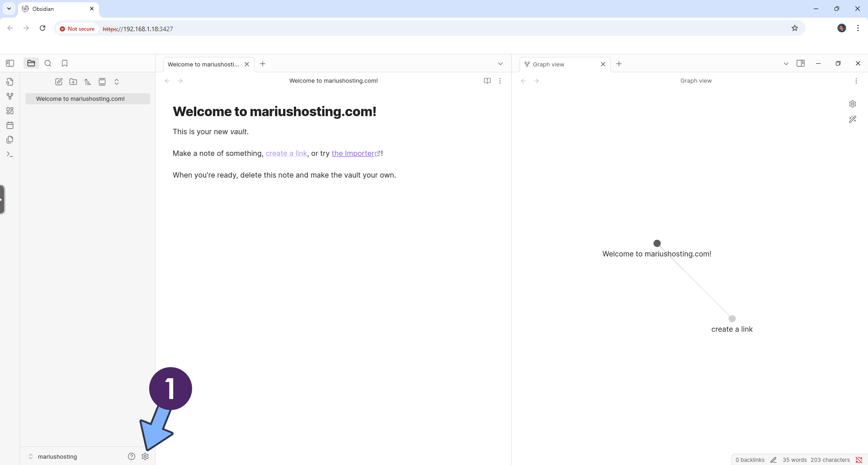Image resolution: width=868 pixels, height=465 pixels.
Task: Open graph view more options menu
Action: (x=856, y=81)
